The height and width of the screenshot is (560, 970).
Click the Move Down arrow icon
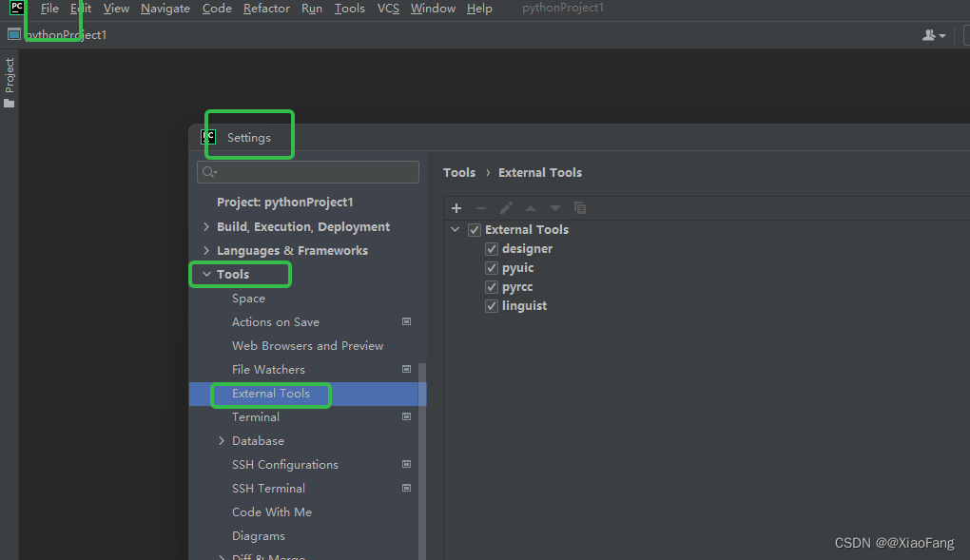tap(555, 208)
